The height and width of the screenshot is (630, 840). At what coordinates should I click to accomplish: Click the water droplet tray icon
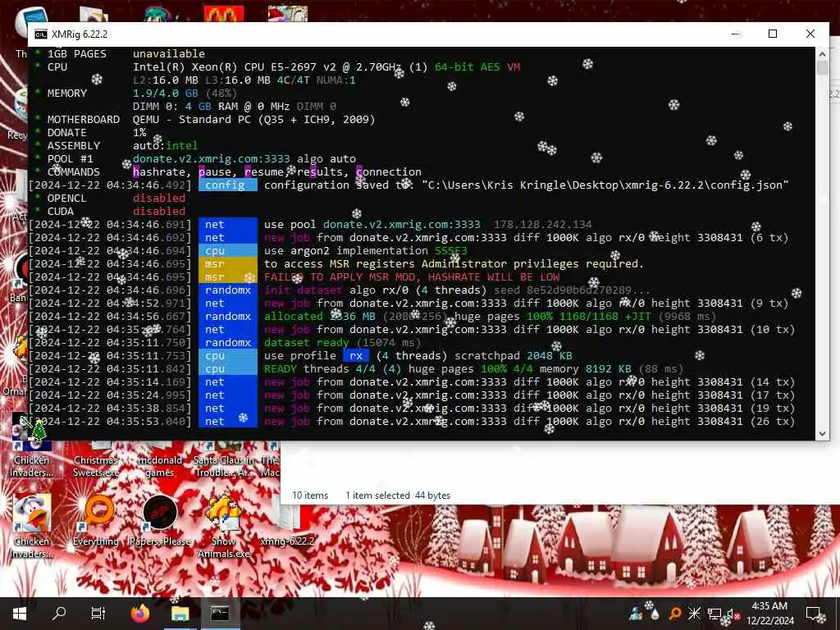click(x=655, y=614)
